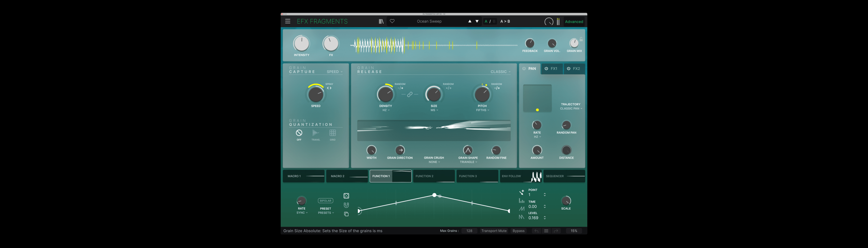868x248 pixels.
Task: Toggle Bypass in the status bar
Action: pyautogui.click(x=519, y=231)
